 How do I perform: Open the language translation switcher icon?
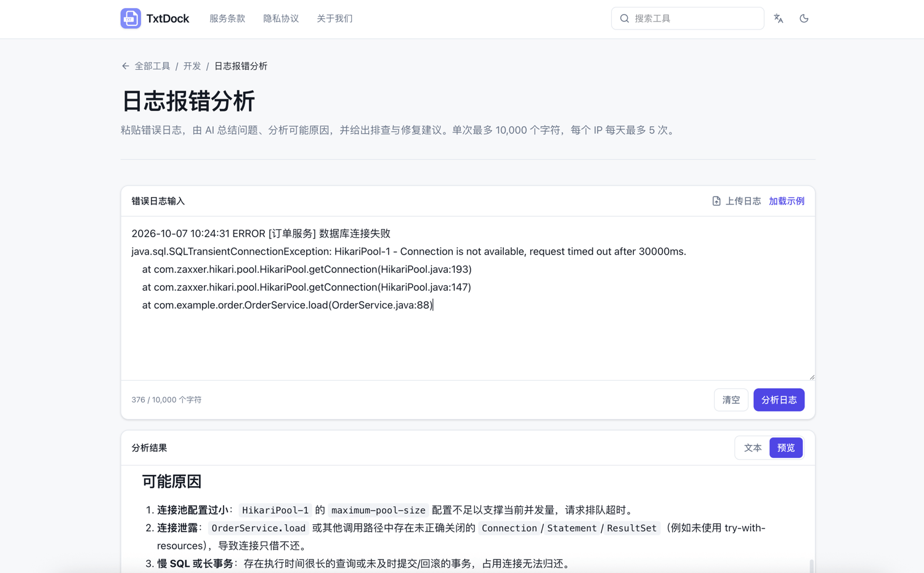(779, 18)
